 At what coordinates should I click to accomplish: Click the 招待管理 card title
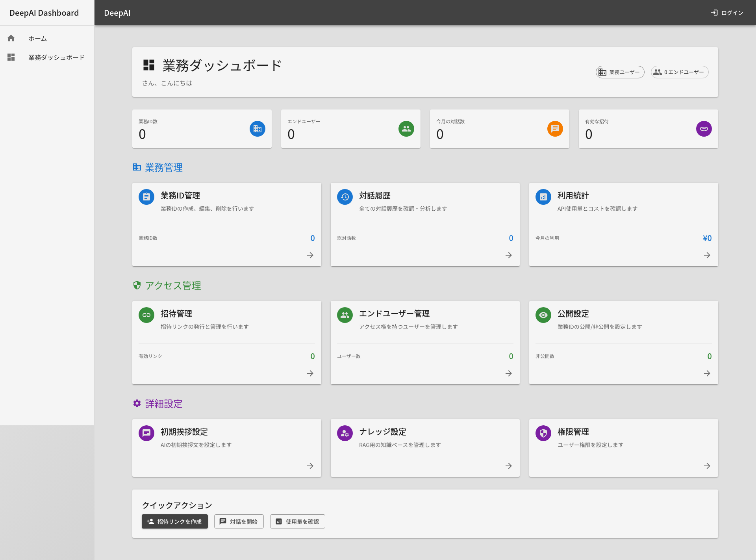click(x=176, y=314)
